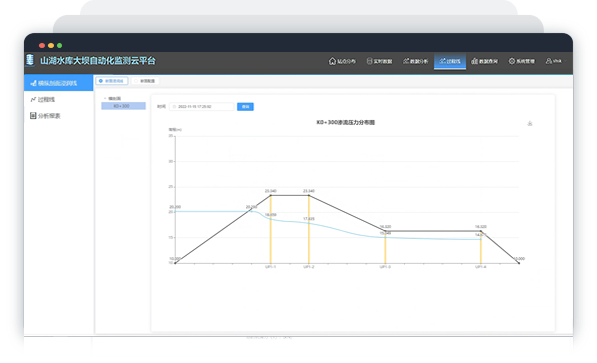Expand the user account dropdown at top right
This screenshot has width=597, height=363.
555,61
